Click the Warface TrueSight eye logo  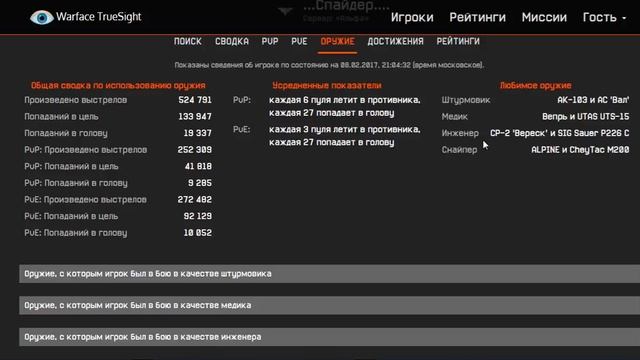click(x=42, y=17)
